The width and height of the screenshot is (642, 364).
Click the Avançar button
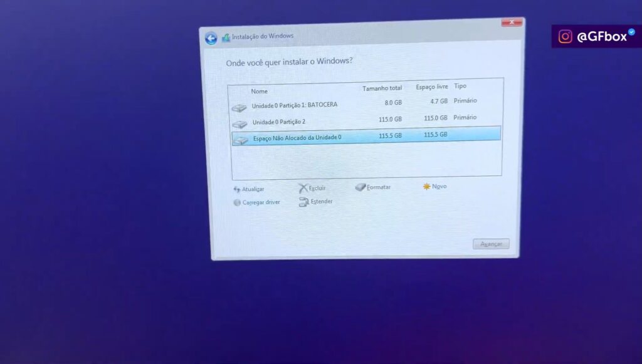pyautogui.click(x=491, y=244)
